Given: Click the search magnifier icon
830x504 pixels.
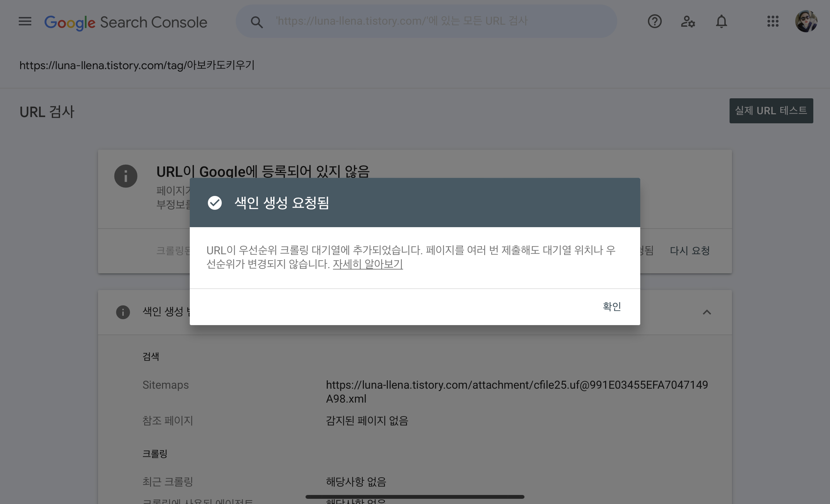Looking at the screenshot, I should pyautogui.click(x=257, y=22).
